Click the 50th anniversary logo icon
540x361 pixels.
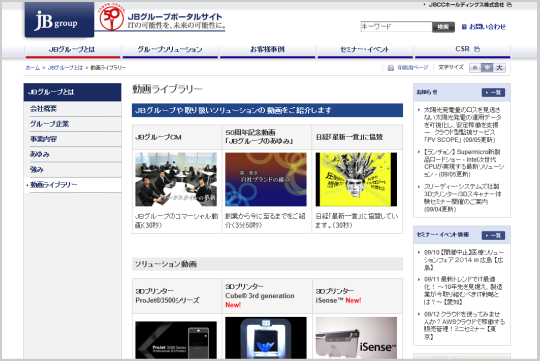[x=112, y=18]
